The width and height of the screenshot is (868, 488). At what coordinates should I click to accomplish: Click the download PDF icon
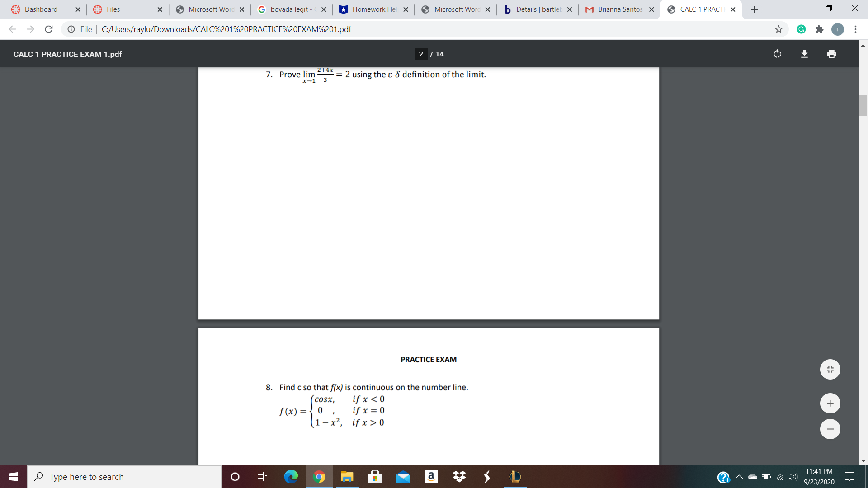804,54
